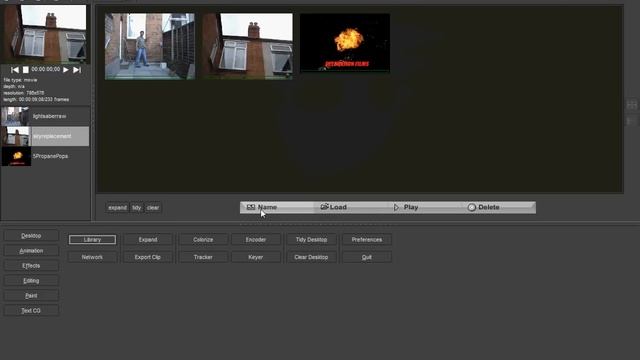Play the clip in preview player

tap(66, 70)
